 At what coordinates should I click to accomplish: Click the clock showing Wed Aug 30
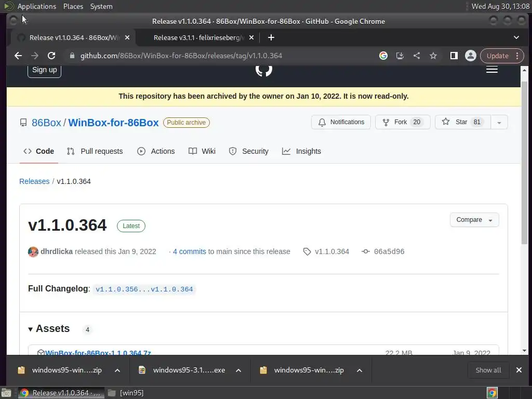[500, 6]
